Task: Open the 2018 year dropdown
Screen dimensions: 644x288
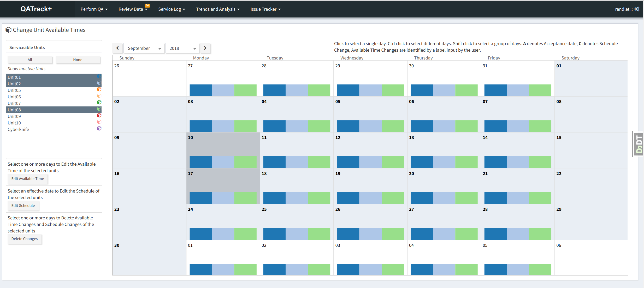Action: pos(182,48)
